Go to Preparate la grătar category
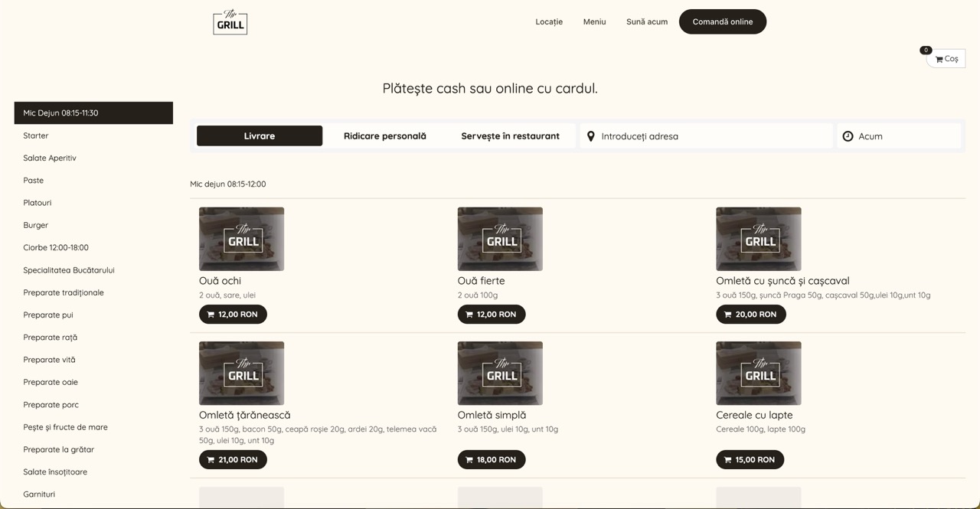 click(x=58, y=449)
